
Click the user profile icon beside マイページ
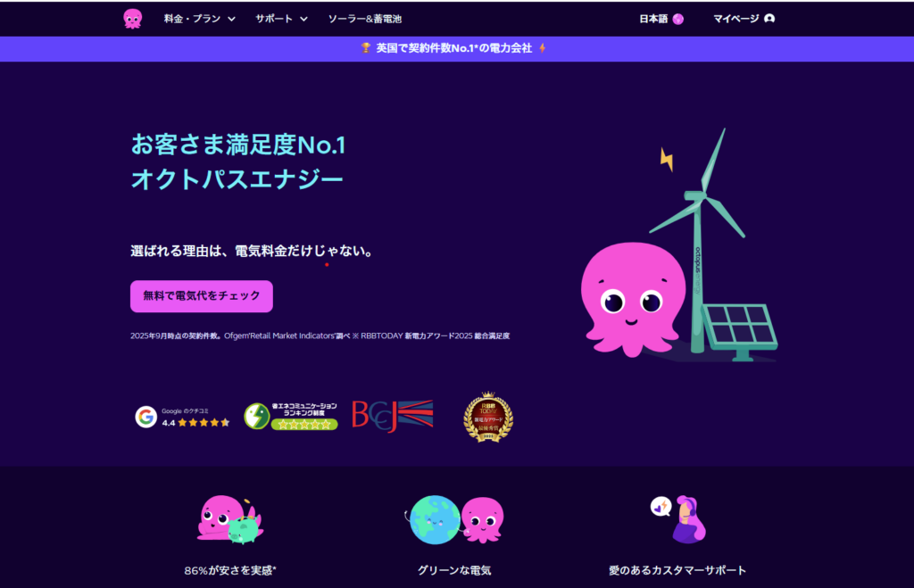coord(769,19)
